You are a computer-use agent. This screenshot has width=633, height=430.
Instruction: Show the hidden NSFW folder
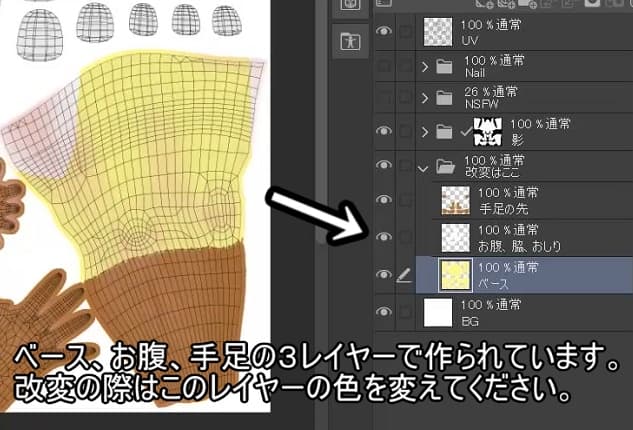click(384, 98)
